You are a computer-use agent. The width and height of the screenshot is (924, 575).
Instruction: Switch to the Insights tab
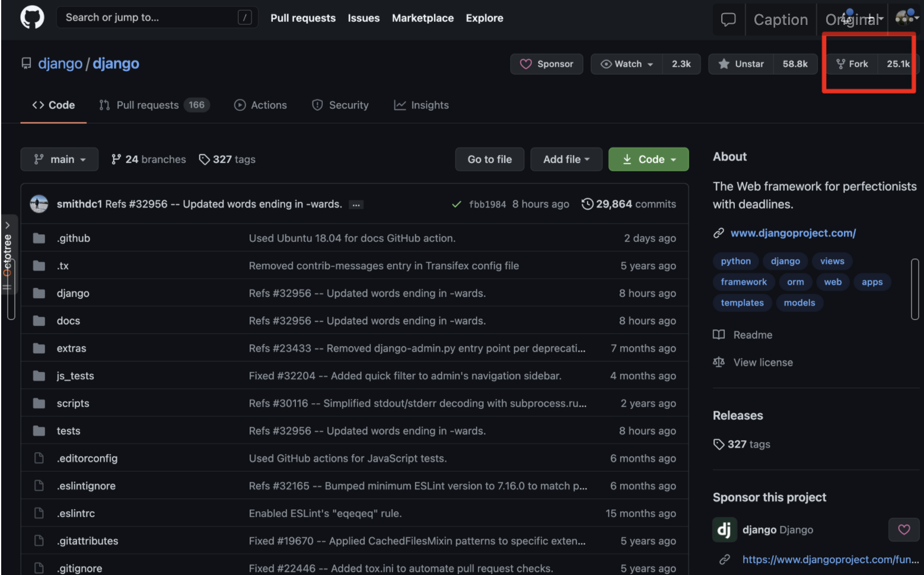click(422, 105)
